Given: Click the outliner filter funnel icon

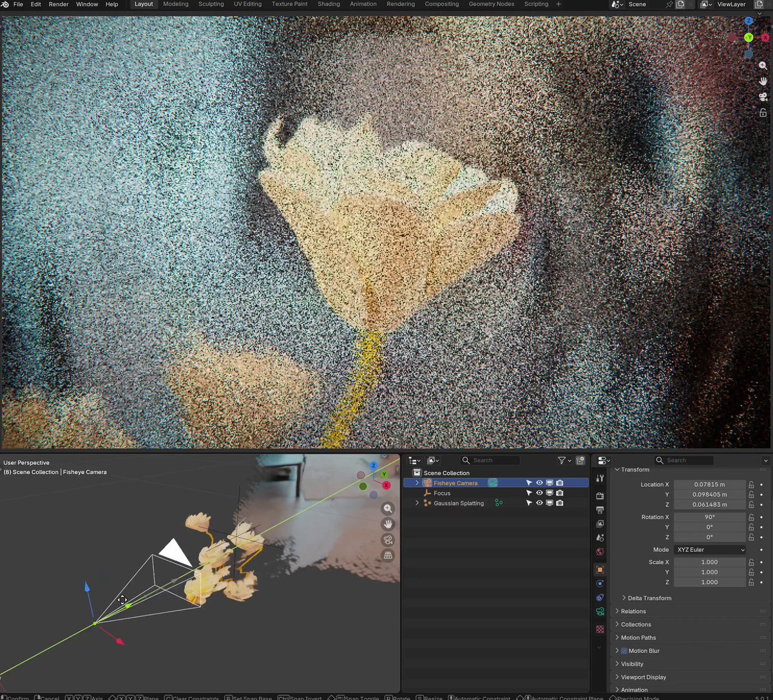Looking at the screenshot, I should tap(561, 460).
